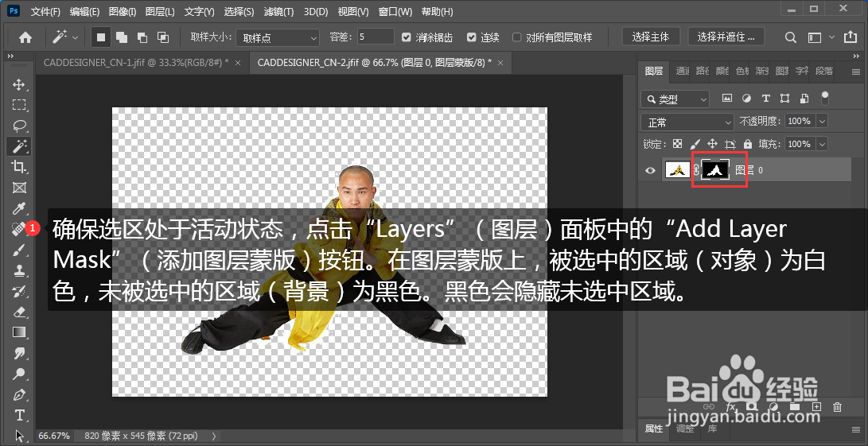
Task: Click 容差 tolerance input field
Action: tap(376, 37)
